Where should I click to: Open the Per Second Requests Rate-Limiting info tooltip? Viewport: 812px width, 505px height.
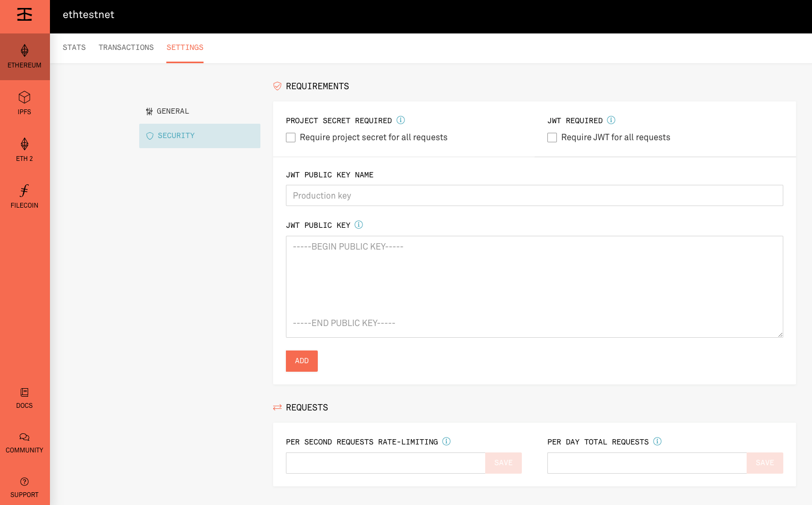[446, 441]
